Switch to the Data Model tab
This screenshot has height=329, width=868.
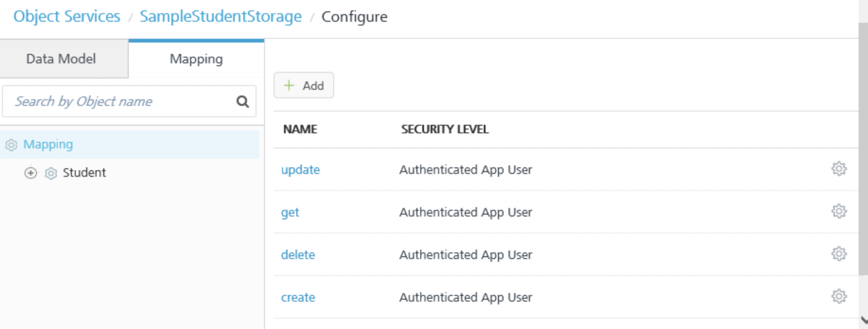click(x=61, y=59)
